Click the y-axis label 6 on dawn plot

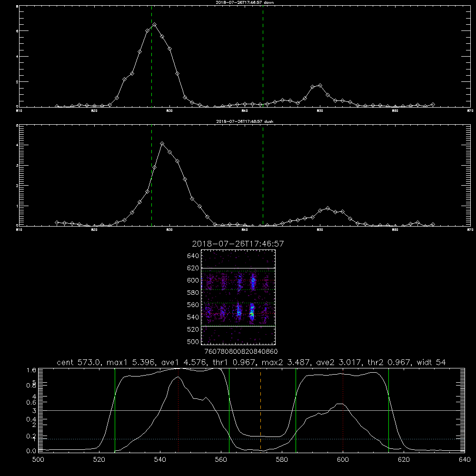[x=17, y=31]
